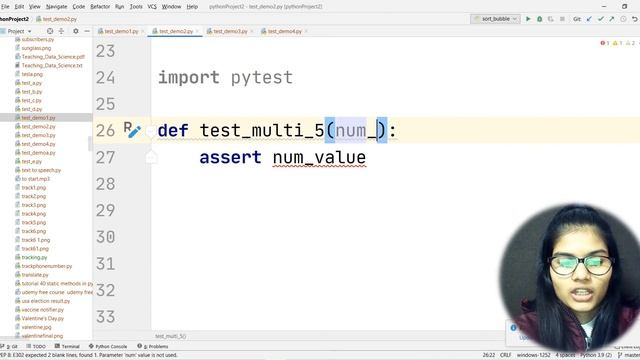This screenshot has width=640, height=360.
Task: Open the TODO tool window
Action: 37,346
